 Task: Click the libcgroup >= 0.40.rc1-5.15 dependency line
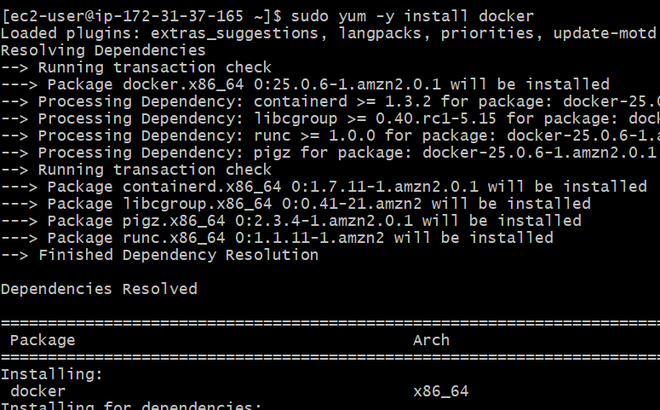click(x=330, y=118)
